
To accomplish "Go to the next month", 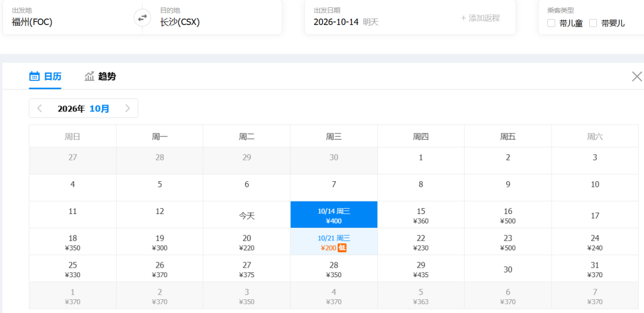I will 128,109.
